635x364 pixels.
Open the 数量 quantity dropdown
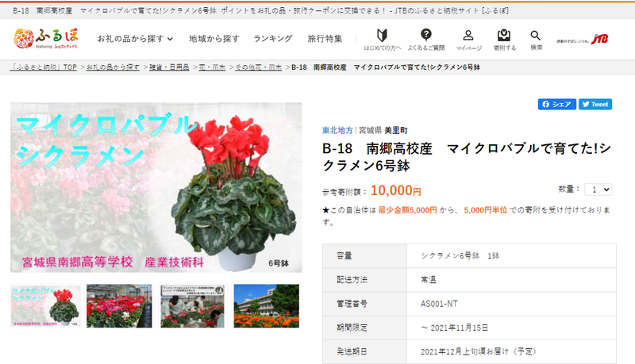click(598, 190)
